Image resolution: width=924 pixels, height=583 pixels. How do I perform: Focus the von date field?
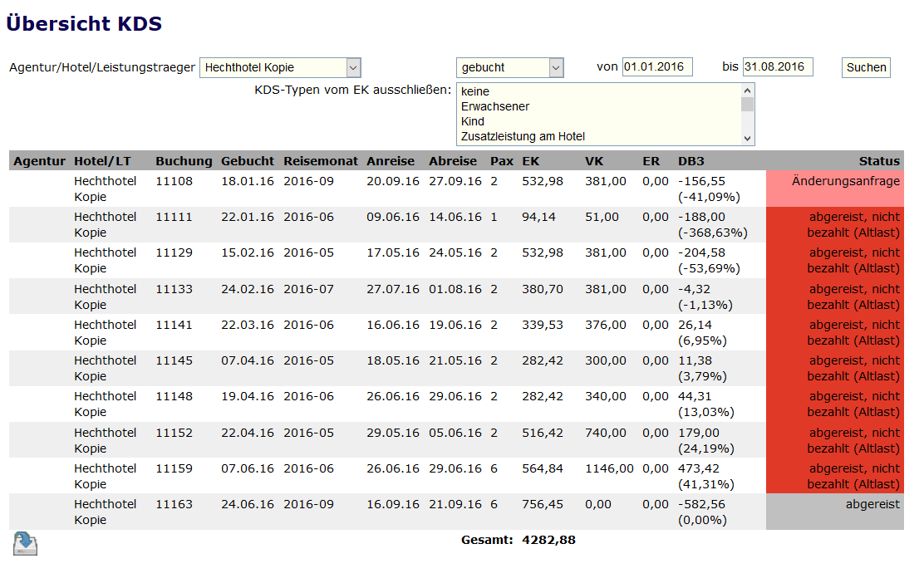(x=656, y=67)
